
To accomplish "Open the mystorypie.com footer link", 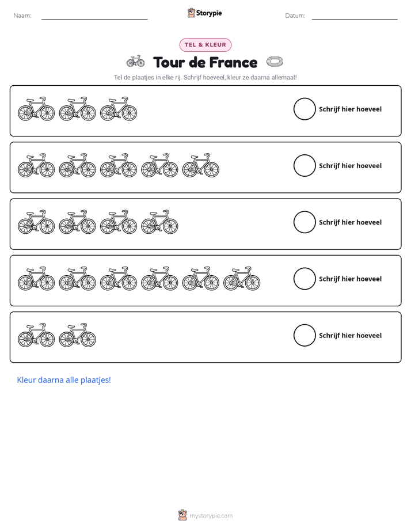I will 211,516.
